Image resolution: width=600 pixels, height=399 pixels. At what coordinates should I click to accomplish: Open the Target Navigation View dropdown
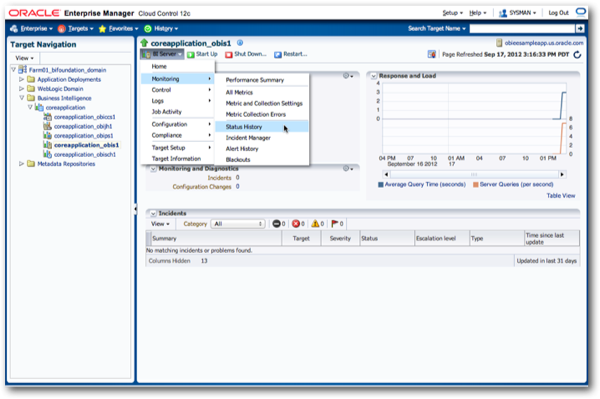tap(24, 58)
